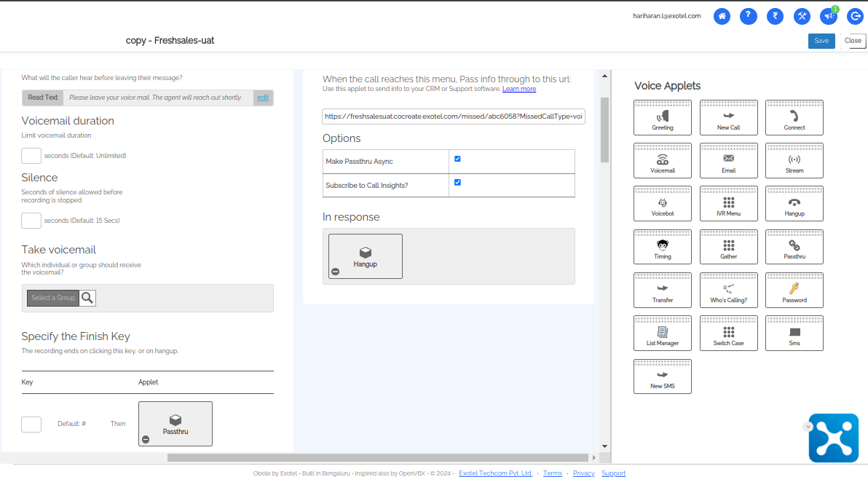Click the Passthru URL field
Screen dimensions: 868x477
click(454, 117)
